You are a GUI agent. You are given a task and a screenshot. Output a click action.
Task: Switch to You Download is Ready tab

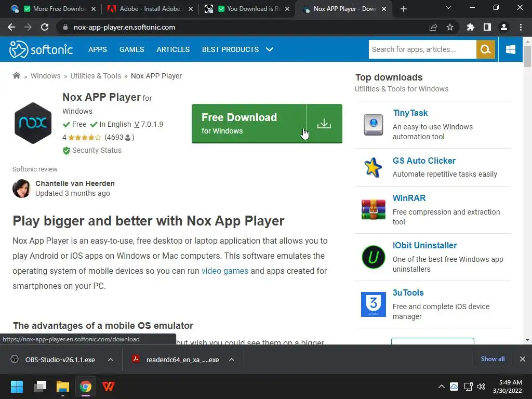pyautogui.click(x=246, y=9)
